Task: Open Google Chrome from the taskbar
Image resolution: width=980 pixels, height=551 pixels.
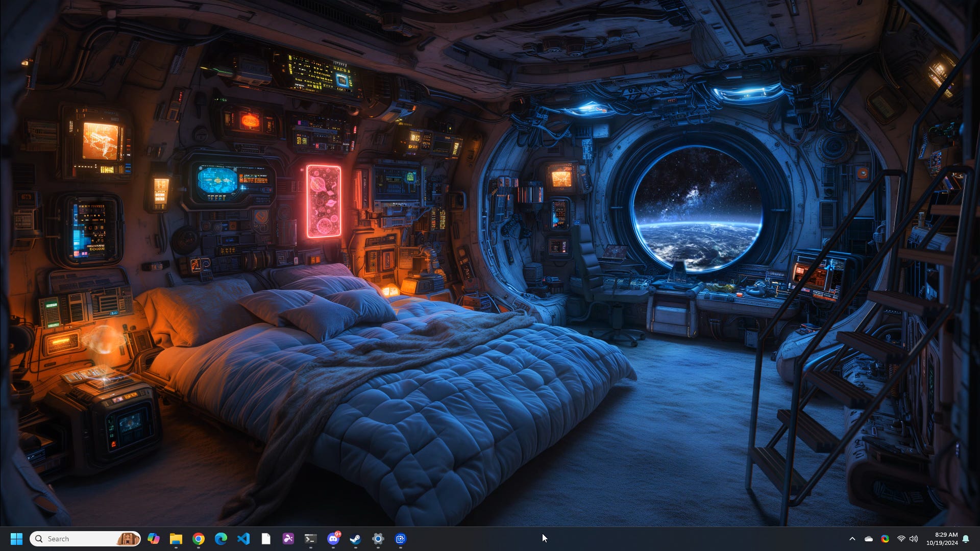Action: pos(199,538)
